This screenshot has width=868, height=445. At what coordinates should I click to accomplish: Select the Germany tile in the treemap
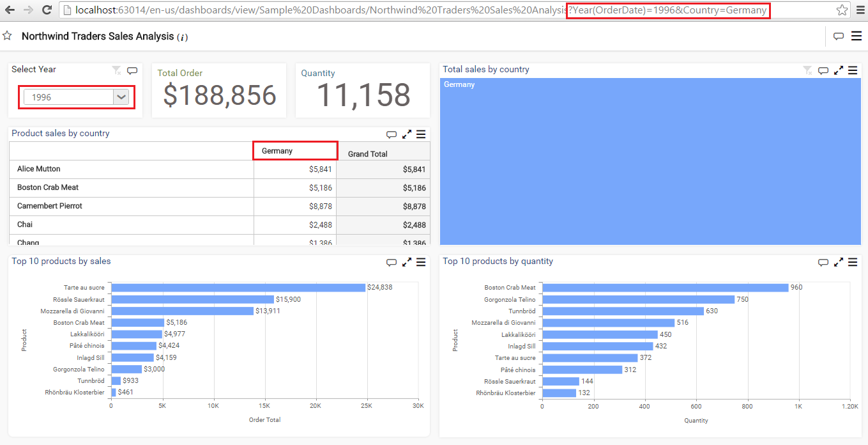click(650, 161)
